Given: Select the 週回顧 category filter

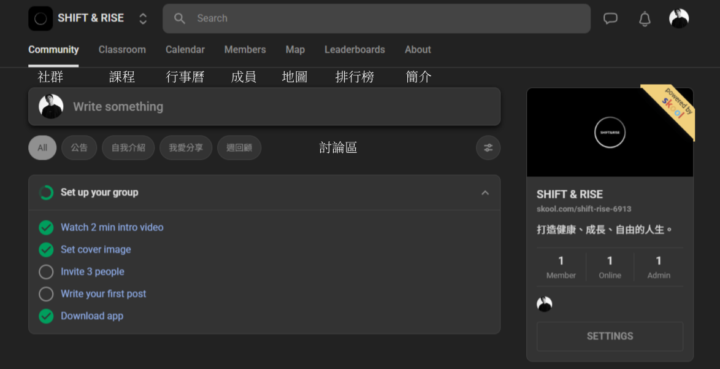Looking at the screenshot, I should click(239, 148).
